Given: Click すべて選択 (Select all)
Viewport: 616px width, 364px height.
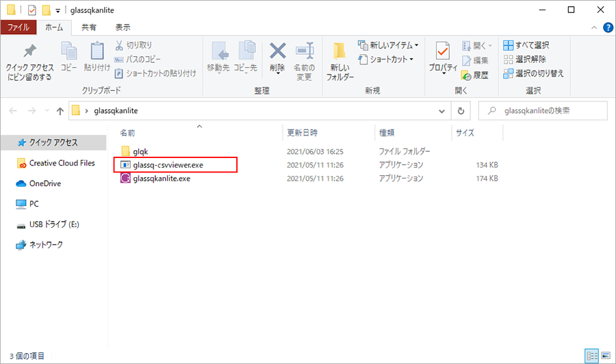Looking at the screenshot, I should [526, 45].
